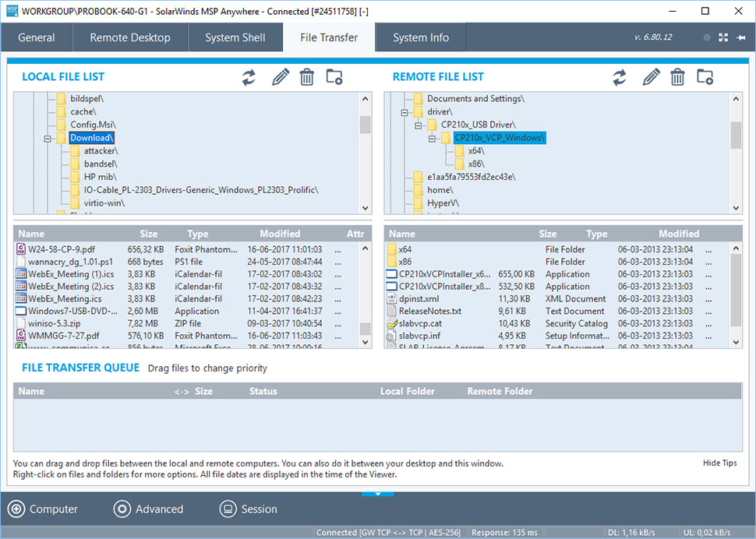Select the attacker folder in local tree
756x539 pixels.
[x=101, y=151]
